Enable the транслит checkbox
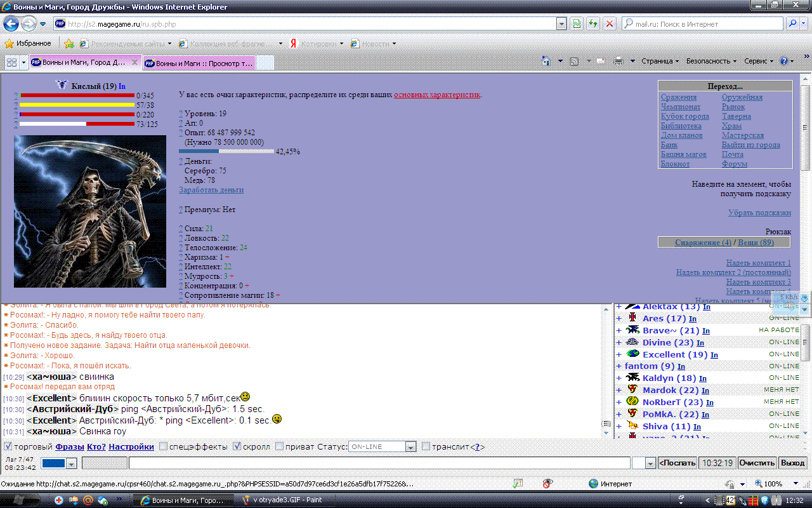The height and width of the screenshot is (508, 812). pyautogui.click(x=426, y=446)
